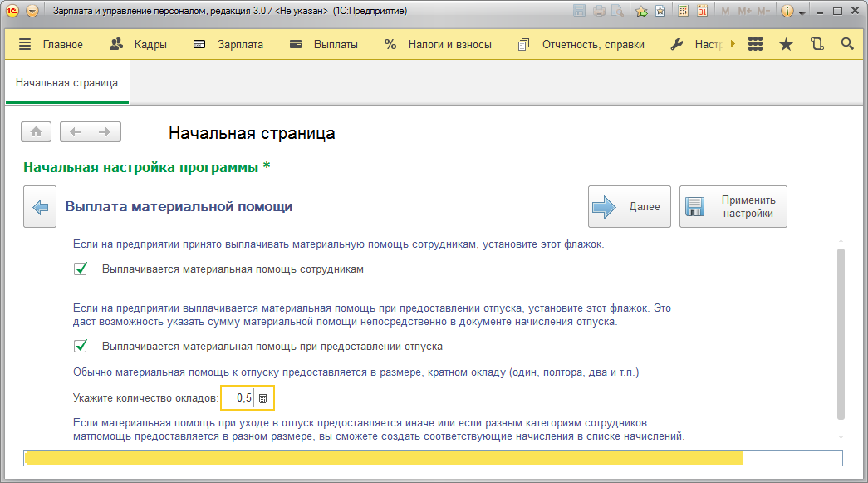Open the title bar dropdown arrow next to 1C logo

tap(32, 11)
